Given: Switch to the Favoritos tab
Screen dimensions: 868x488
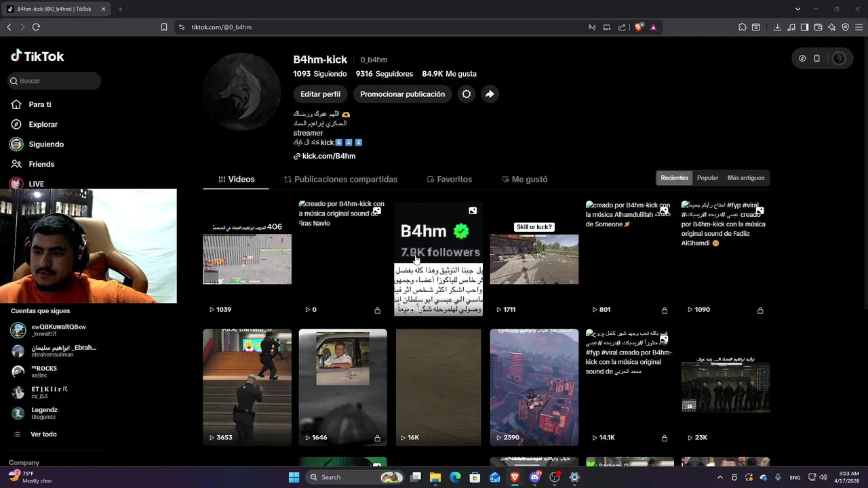Looking at the screenshot, I should click(x=449, y=180).
